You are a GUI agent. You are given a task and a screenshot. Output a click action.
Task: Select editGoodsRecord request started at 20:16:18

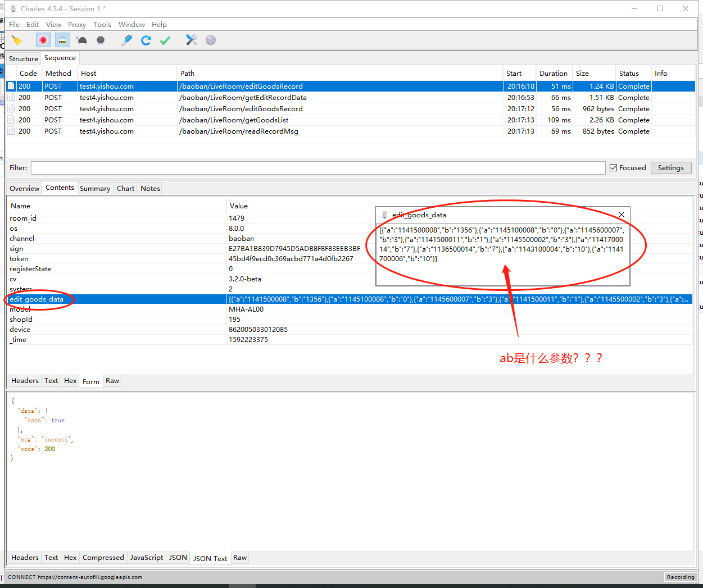coord(351,86)
